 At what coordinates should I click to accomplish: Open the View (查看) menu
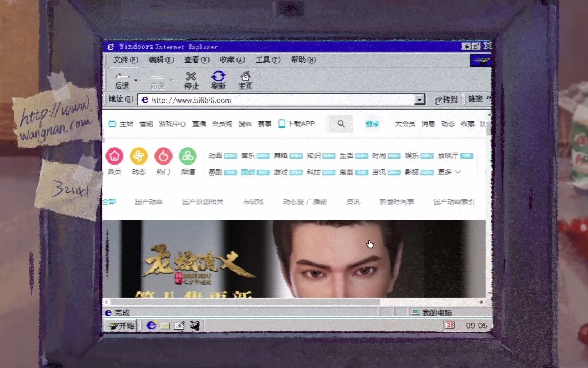[x=197, y=60]
